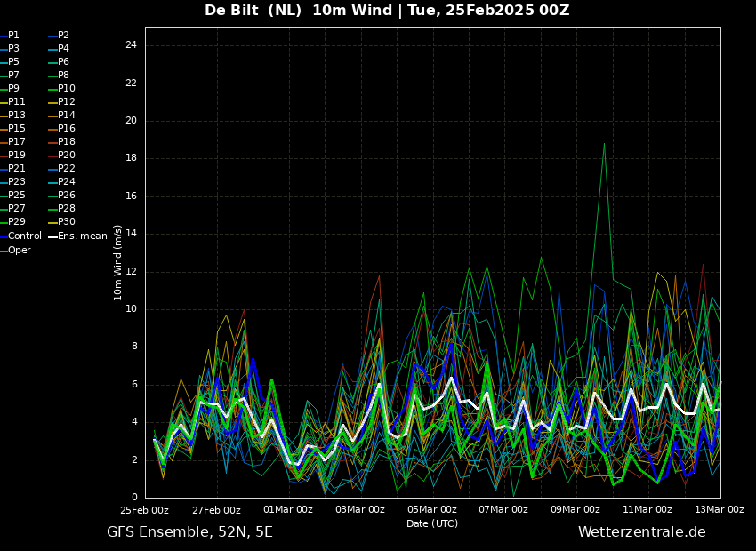The image size is (756, 551).
Task: Click the 10m Wind (m/s) axis title
Action: 117,262
